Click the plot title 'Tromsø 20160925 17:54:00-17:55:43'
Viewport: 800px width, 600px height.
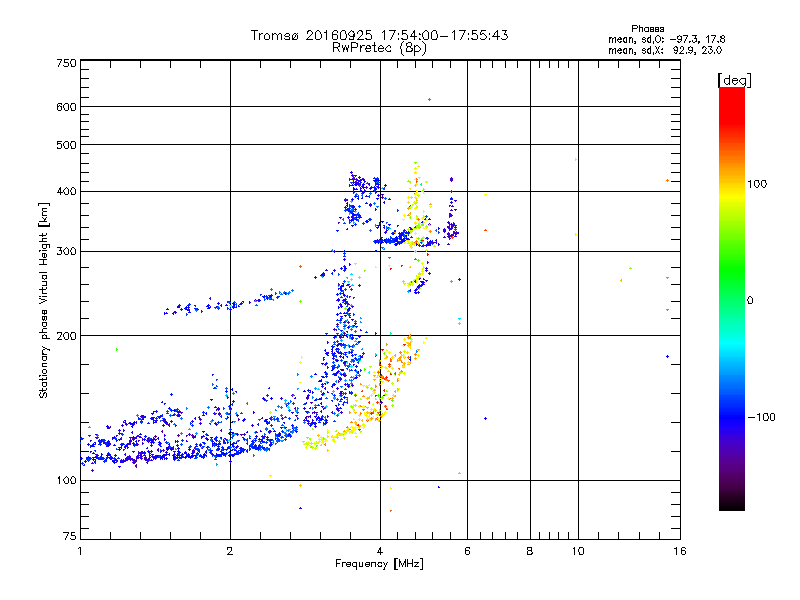379,35
